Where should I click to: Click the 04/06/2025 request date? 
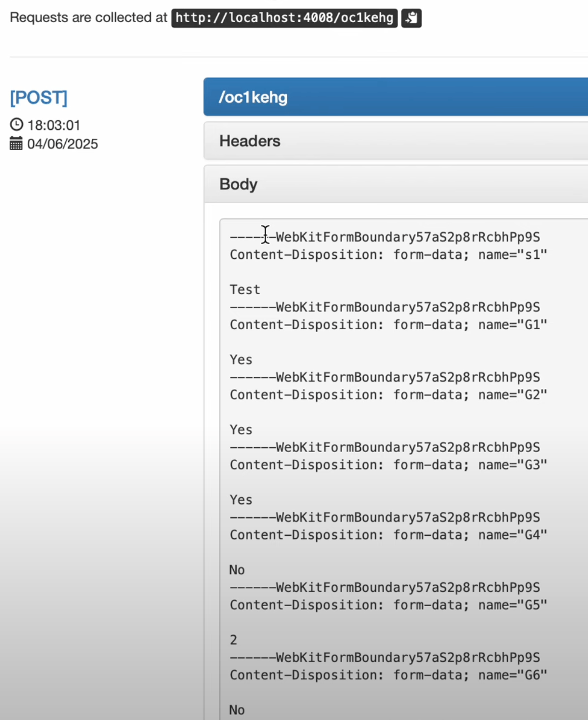(x=62, y=144)
